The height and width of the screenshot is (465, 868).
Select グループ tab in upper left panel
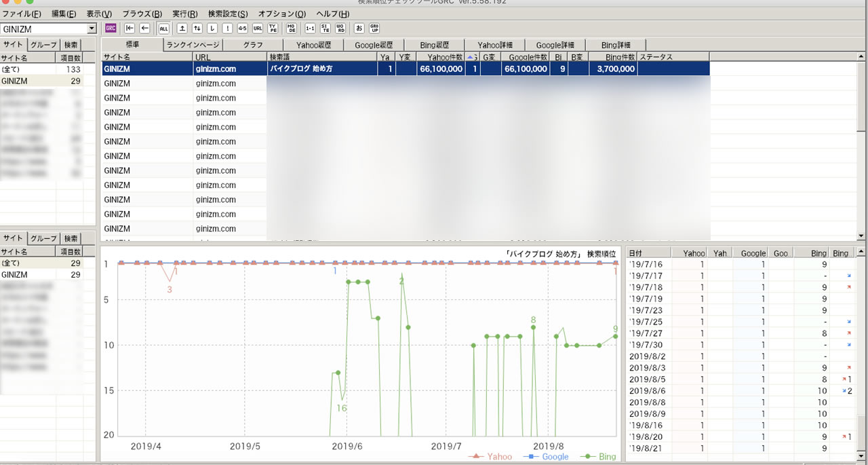[x=43, y=45]
